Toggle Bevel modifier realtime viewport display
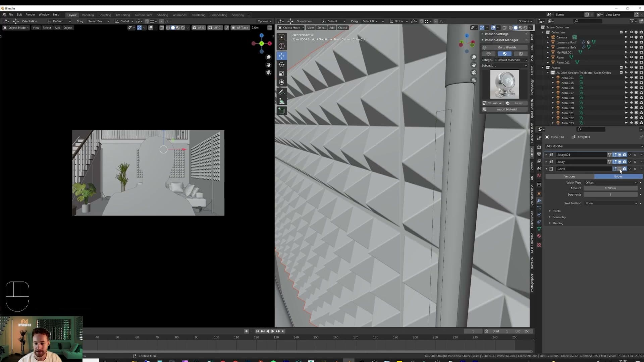This screenshot has height=362, width=644. click(x=620, y=169)
